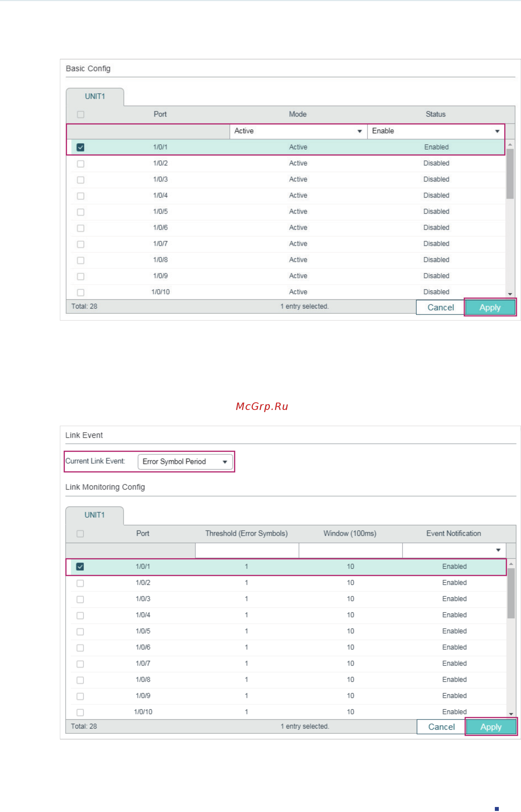
Task: Click the Threshold (Error Symbols) column header
Action: pos(246,533)
